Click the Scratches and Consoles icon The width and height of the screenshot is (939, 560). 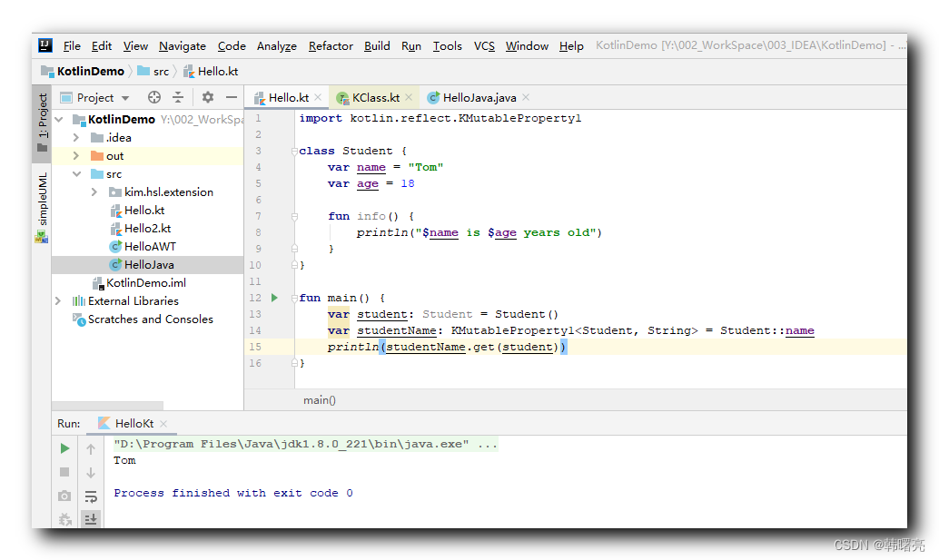coord(78,319)
